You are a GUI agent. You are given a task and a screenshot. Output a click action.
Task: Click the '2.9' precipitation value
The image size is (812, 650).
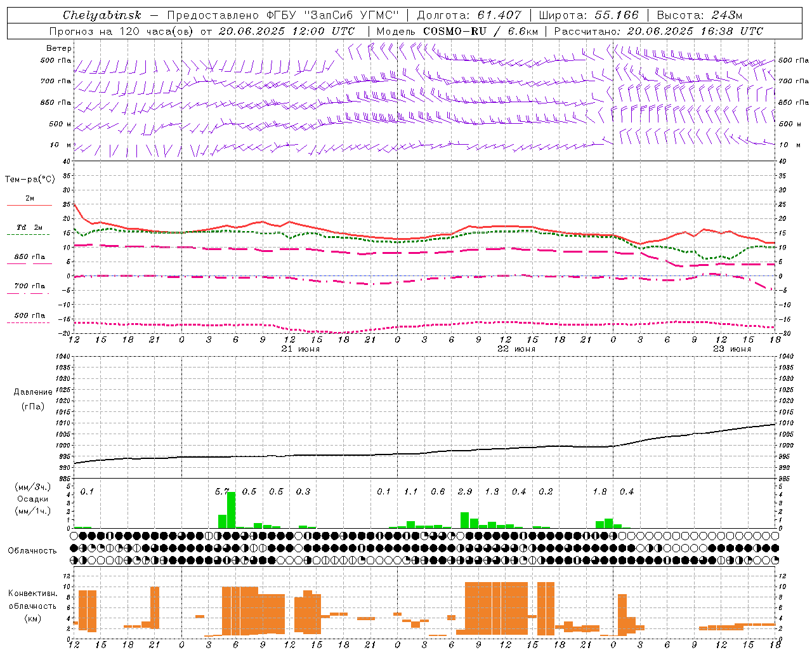pos(465,492)
